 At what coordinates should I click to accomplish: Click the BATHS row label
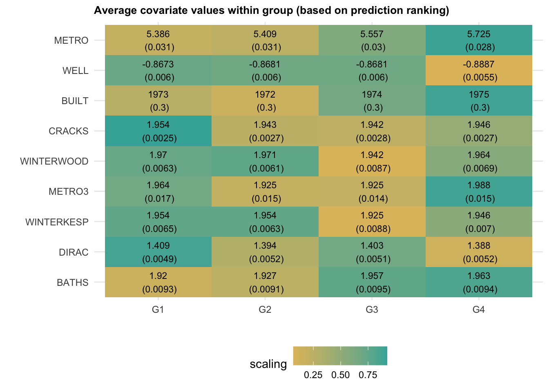click(x=72, y=283)
